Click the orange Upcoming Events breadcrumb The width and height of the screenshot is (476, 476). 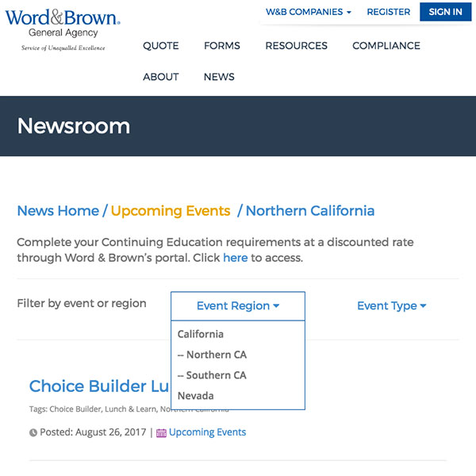coord(171,211)
